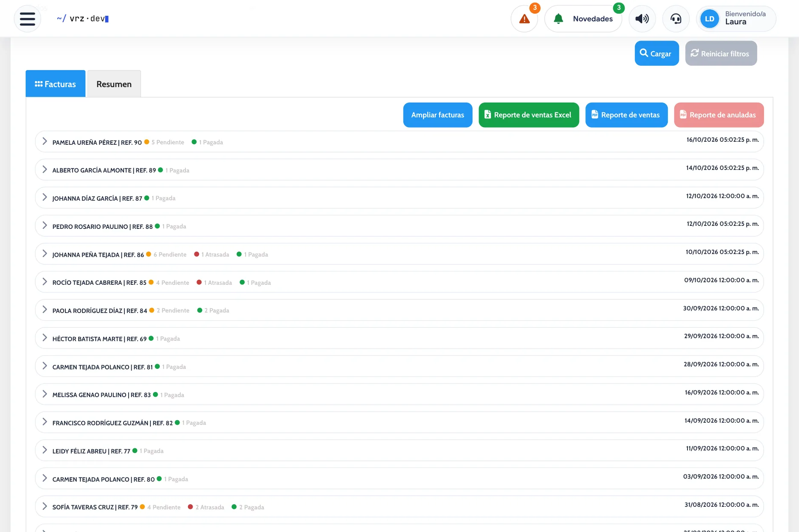Click the Cargar search button
This screenshot has width=799, height=532.
click(x=656, y=53)
